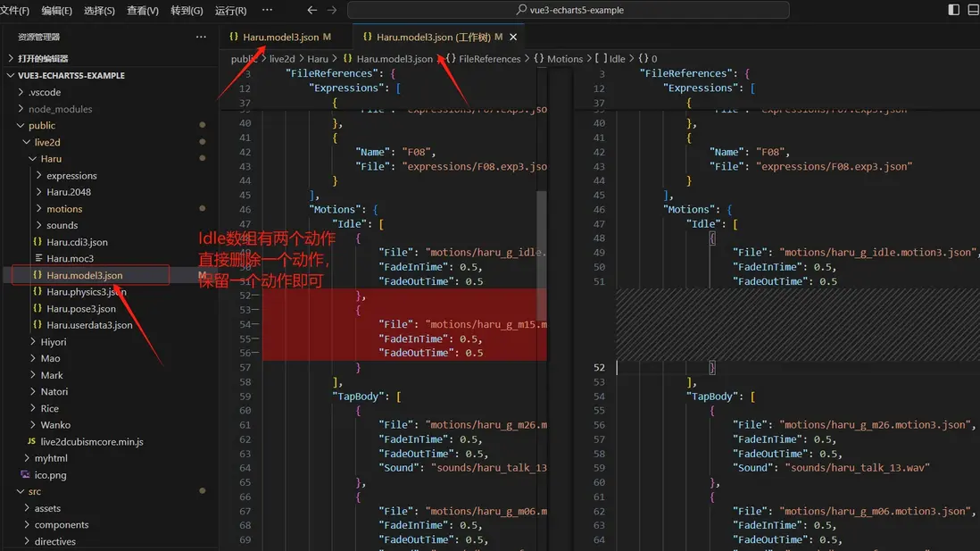Open the 文件(F) menu
Image resolution: width=980 pixels, height=551 pixels.
tap(15, 11)
